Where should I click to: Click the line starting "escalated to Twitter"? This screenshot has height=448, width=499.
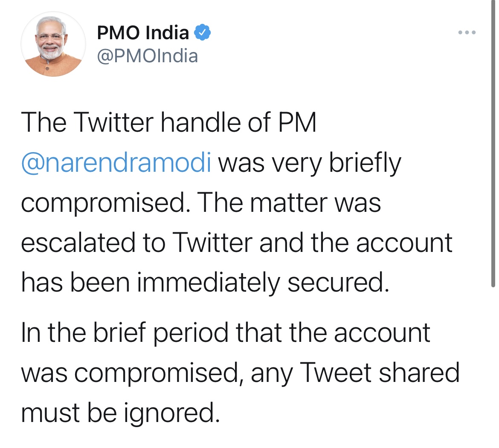click(236, 243)
